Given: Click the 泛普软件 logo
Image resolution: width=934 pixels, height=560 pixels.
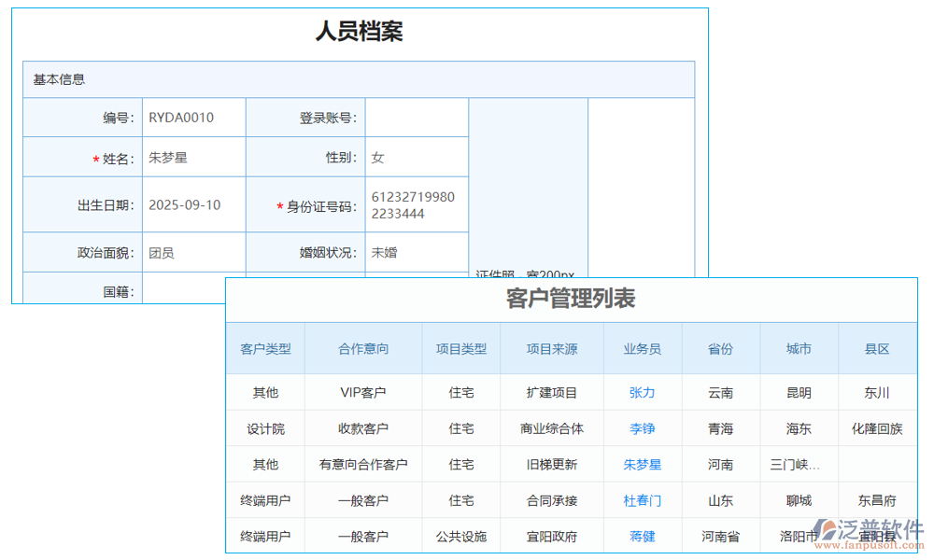Looking at the screenshot, I should [870, 527].
